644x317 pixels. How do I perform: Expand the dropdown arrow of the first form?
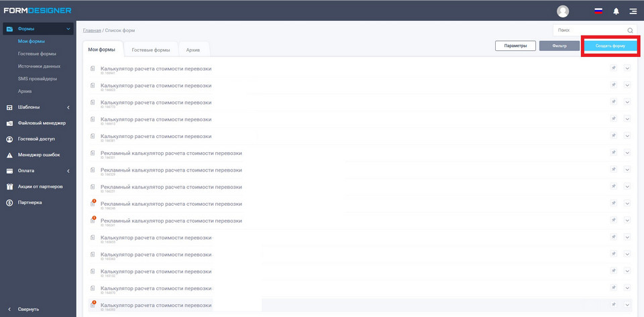[x=627, y=68]
